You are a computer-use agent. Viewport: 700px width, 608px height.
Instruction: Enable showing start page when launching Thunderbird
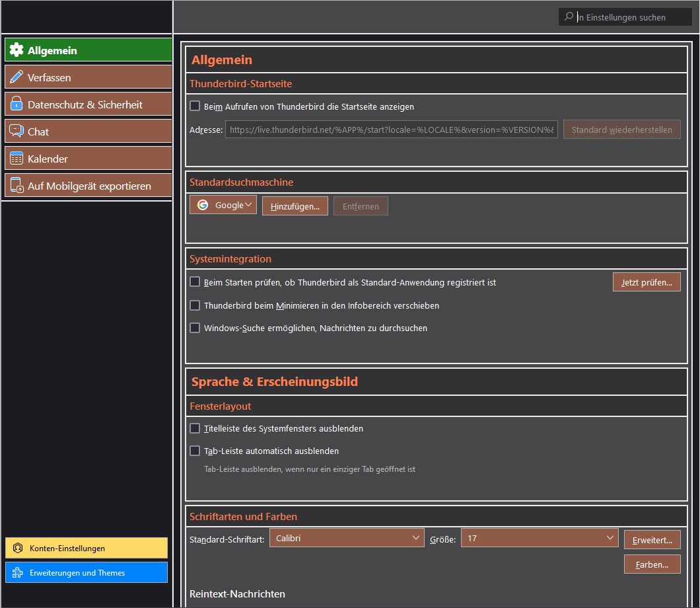195,106
